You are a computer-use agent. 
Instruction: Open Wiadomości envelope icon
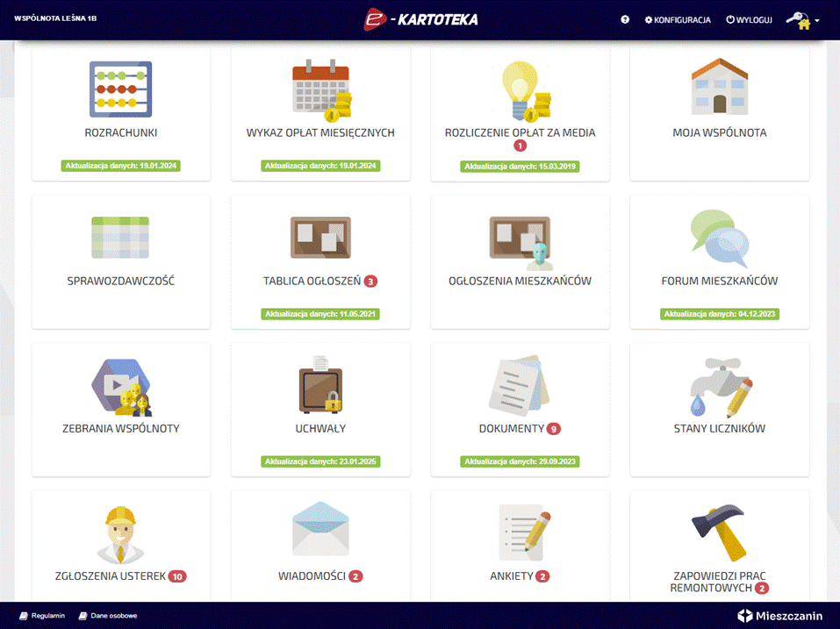[320, 529]
